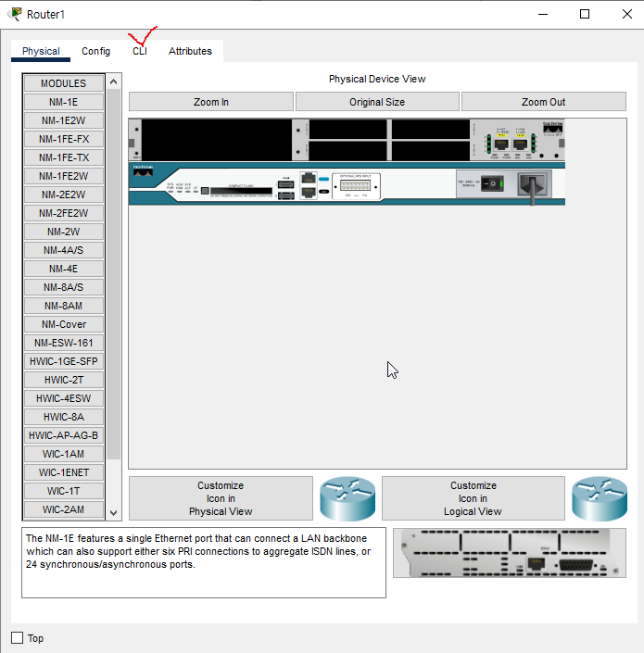Click the Physical Device View heading
The image size is (644, 653).
pyautogui.click(x=377, y=79)
